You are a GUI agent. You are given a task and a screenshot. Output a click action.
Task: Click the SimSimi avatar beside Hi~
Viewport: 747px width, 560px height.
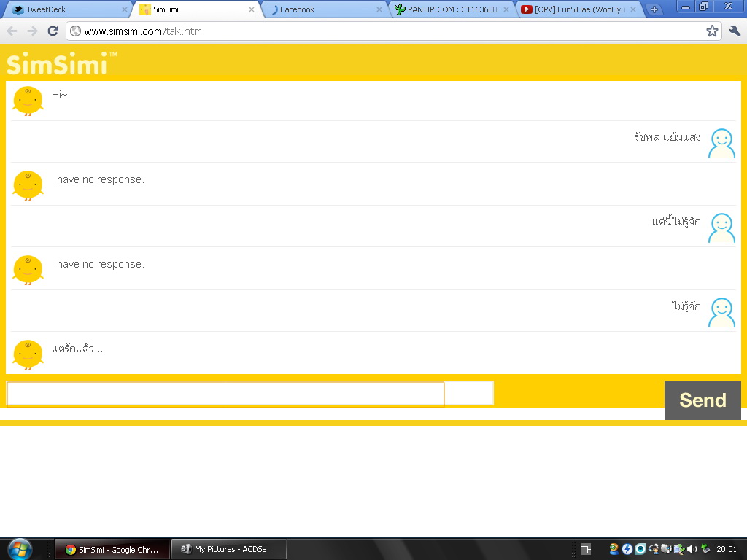(x=28, y=101)
